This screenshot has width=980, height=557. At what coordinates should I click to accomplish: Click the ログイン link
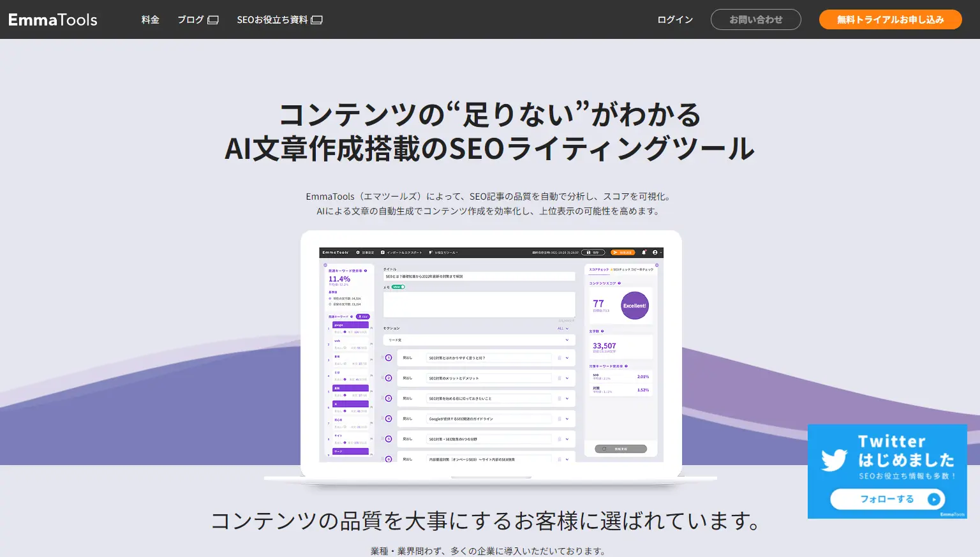(674, 19)
